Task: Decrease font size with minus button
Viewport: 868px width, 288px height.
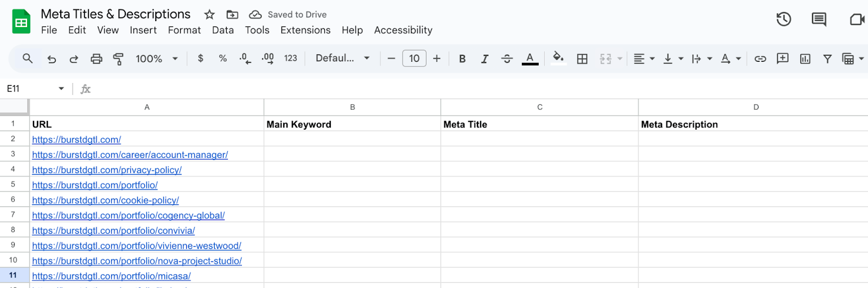Action: tap(391, 58)
